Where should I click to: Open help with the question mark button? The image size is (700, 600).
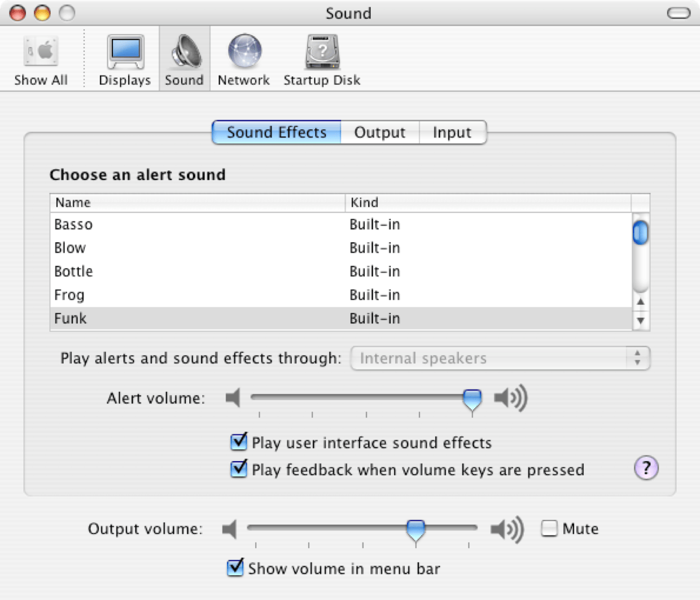(x=646, y=468)
